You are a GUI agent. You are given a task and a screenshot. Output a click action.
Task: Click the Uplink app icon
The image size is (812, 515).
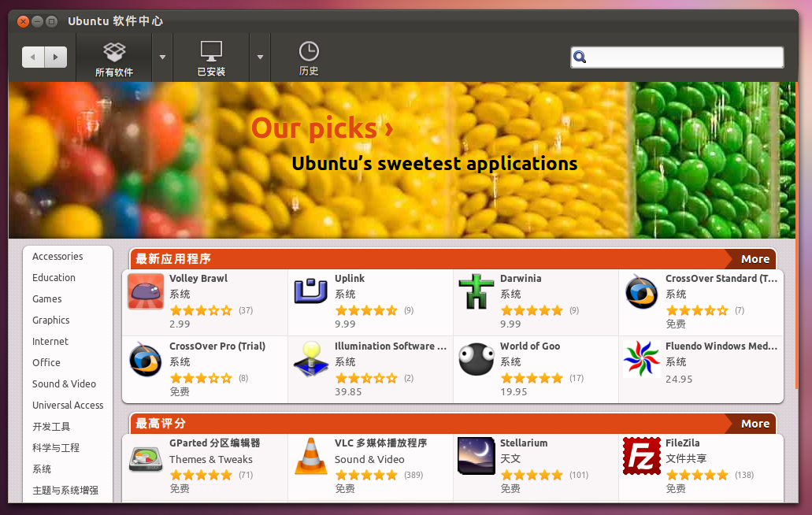point(311,291)
